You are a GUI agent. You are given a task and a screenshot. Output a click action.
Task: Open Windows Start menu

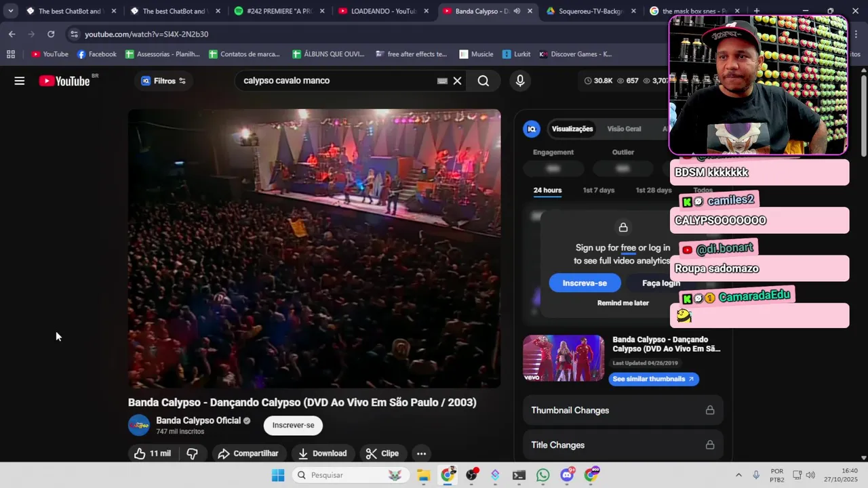(278, 475)
